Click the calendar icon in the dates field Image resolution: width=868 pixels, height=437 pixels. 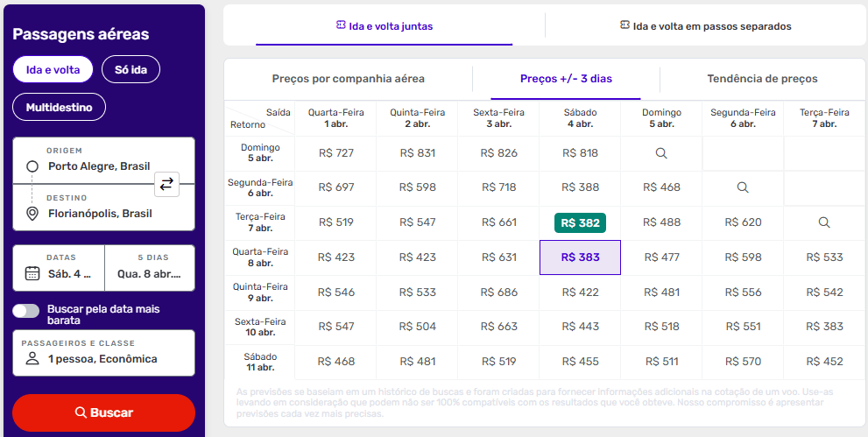pos(32,273)
